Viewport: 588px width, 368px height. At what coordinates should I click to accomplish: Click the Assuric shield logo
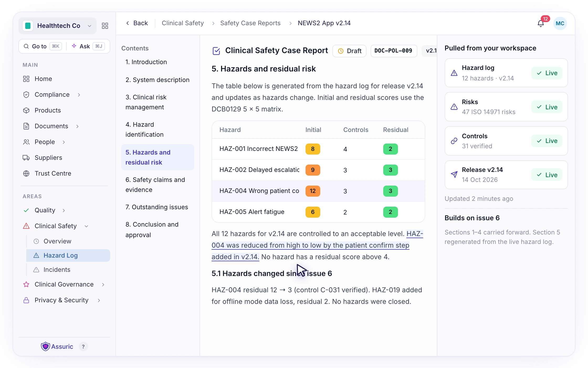coord(45,346)
